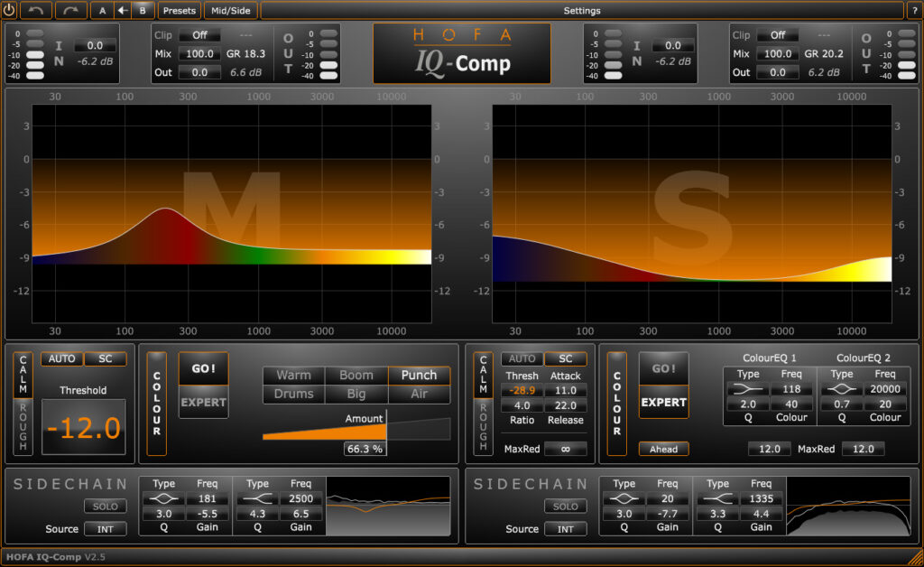Screen dimensions: 924x567
Task: Select the Boom colour preset
Action: pos(356,376)
